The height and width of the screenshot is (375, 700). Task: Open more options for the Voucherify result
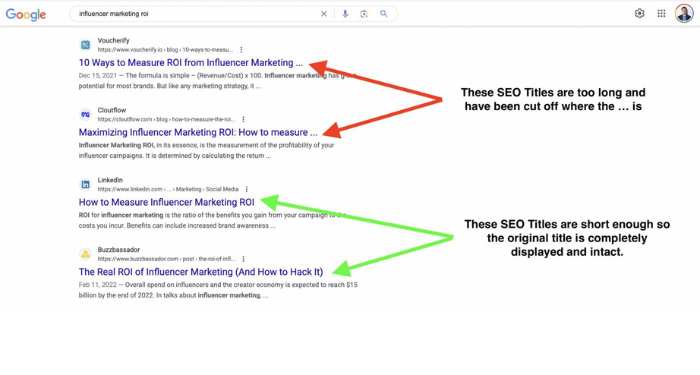pos(241,50)
